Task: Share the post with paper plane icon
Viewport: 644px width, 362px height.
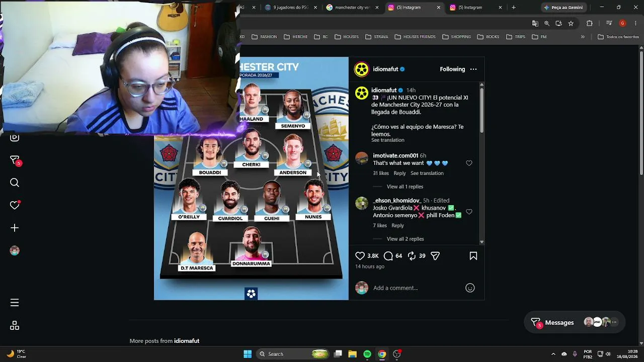Action: tap(435, 256)
